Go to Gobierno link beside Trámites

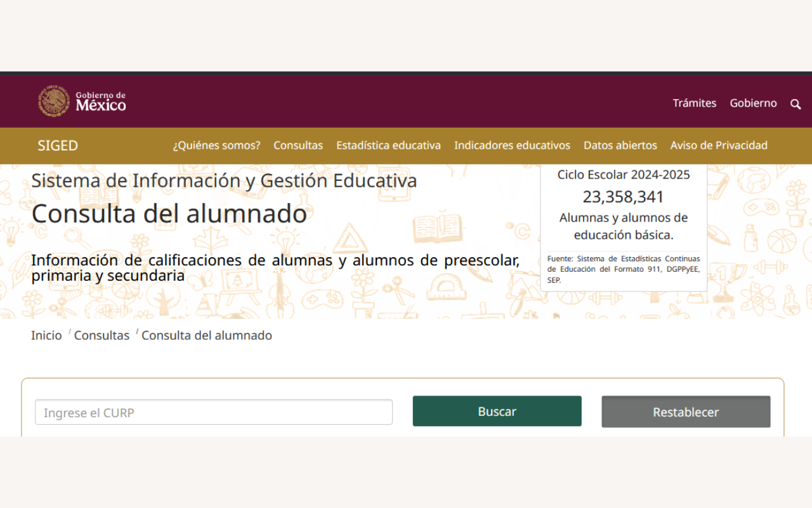(x=753, y=103)
